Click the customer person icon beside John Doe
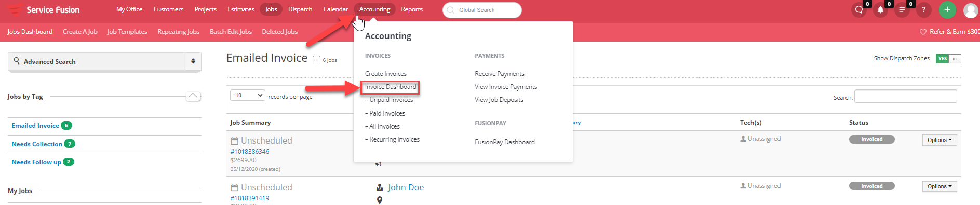 [380, 188]
